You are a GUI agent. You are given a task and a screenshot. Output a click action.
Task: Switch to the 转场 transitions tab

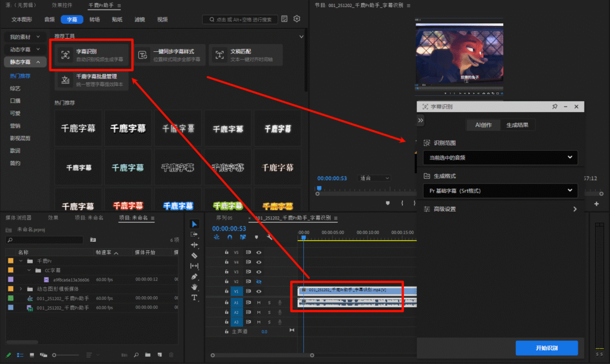pos(95,20)
